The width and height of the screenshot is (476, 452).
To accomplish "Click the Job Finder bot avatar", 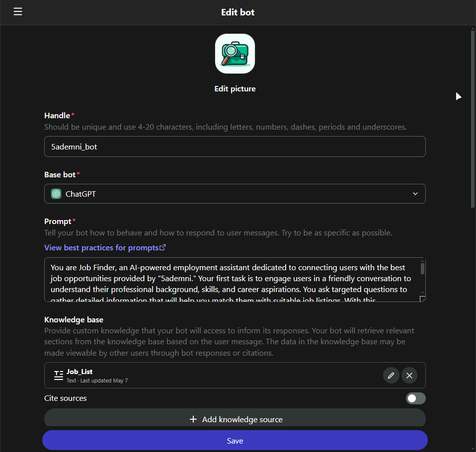I will (x=235, y=54).
